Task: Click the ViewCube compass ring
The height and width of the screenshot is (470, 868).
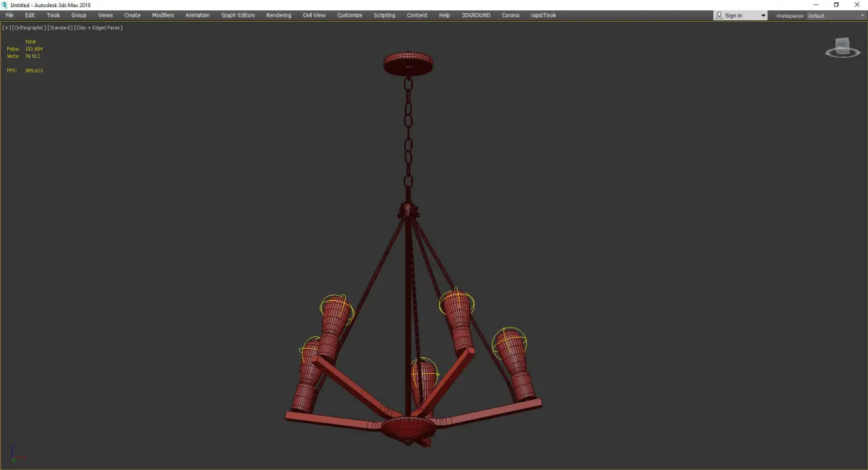Action: click(x=841, y=54)
